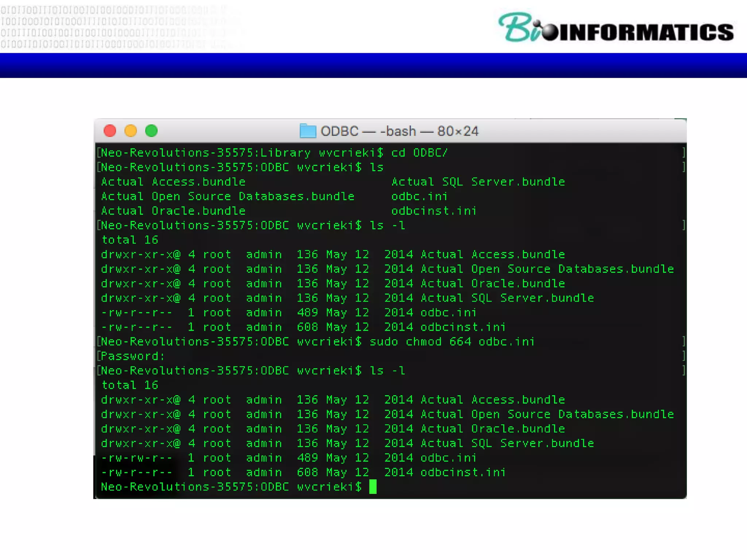Click the green fullscreen window button
This screenshot has height=560, width=747.
[x=151, y=131]
